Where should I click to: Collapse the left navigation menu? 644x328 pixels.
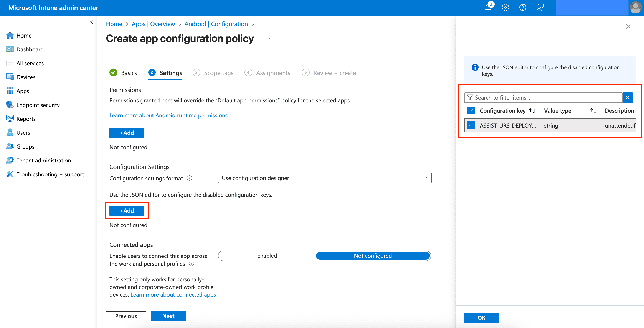(x=91, y=22)
